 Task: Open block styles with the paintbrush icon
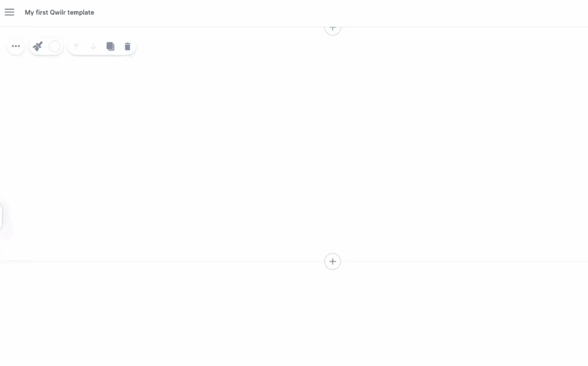click(38, 46)
